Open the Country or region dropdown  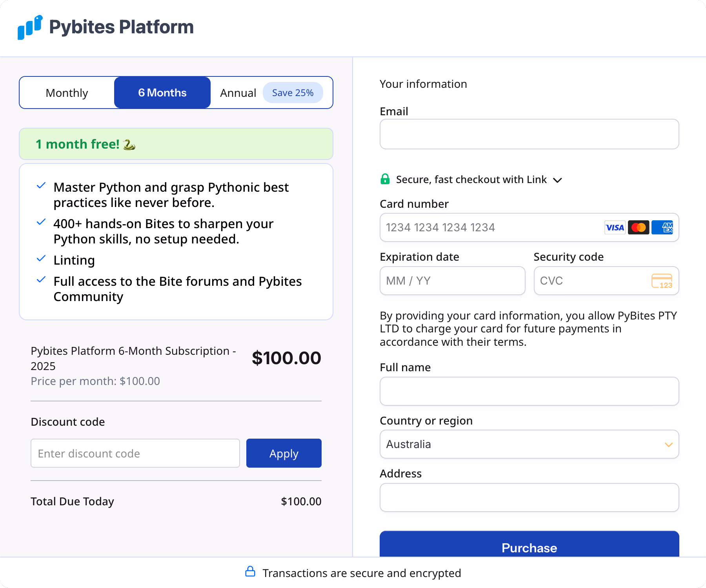coord(529,444)
